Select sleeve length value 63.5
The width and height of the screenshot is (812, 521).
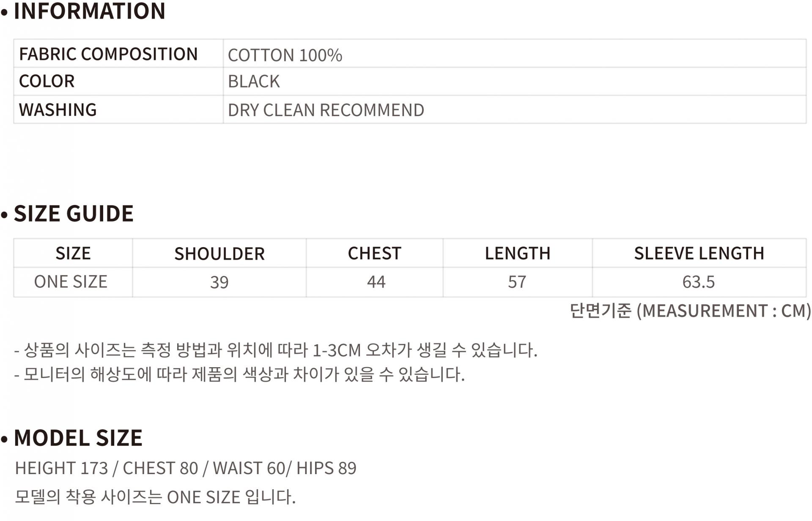click(698, 282)
